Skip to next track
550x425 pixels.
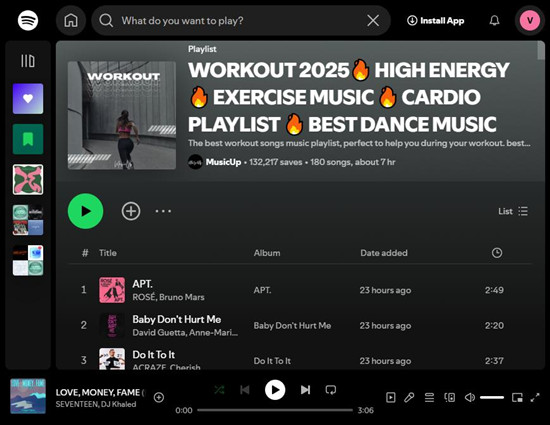(x=306, y=390)
